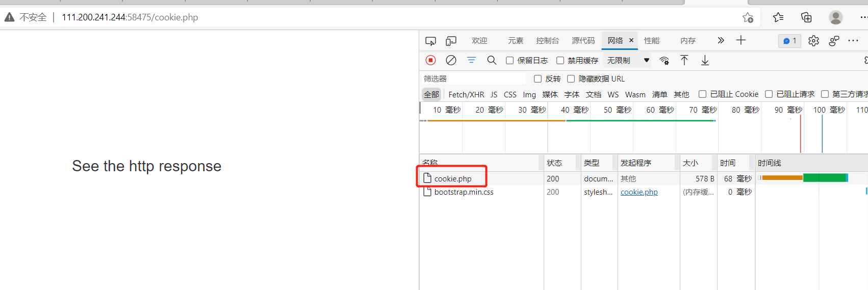
Task: Enable the 保留日志 checkbox
Action: [x=509, y=61]
